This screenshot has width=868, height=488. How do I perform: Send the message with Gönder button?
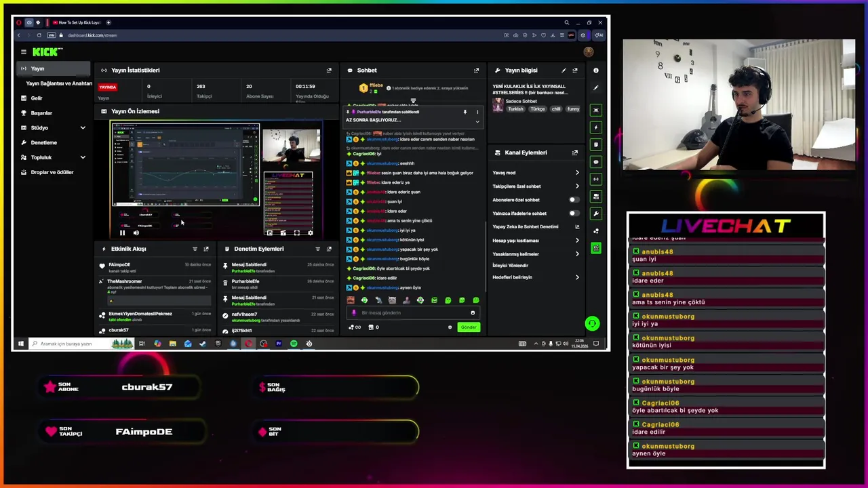(469, 327)
